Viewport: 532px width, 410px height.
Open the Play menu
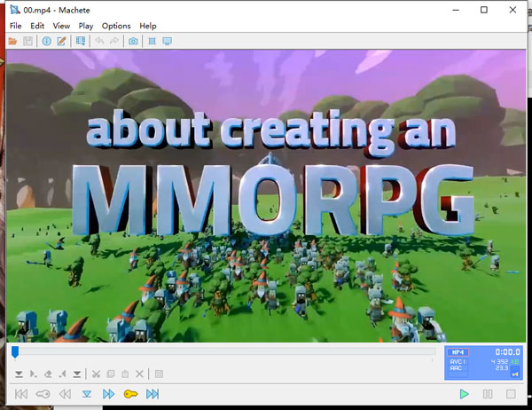tap(86, 26)
